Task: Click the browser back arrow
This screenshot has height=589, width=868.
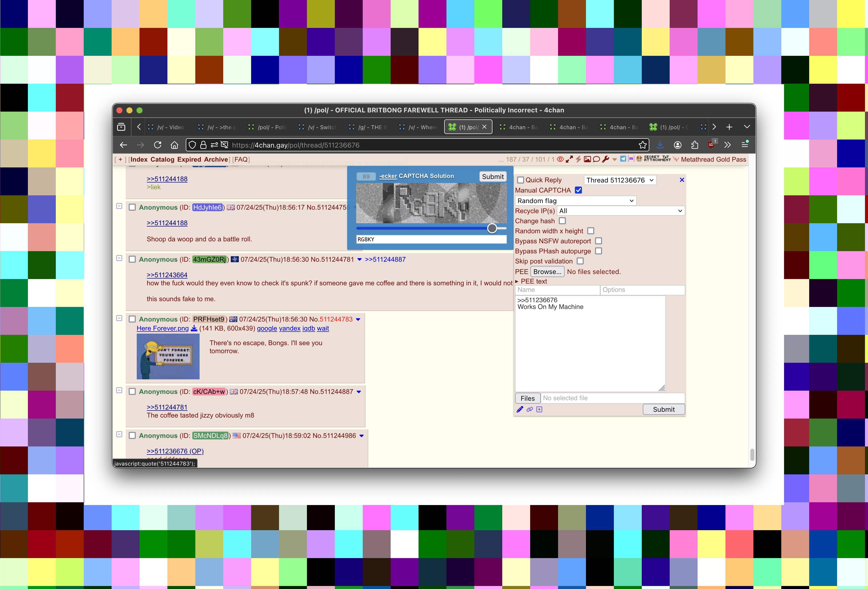Action: coord(123,145)
